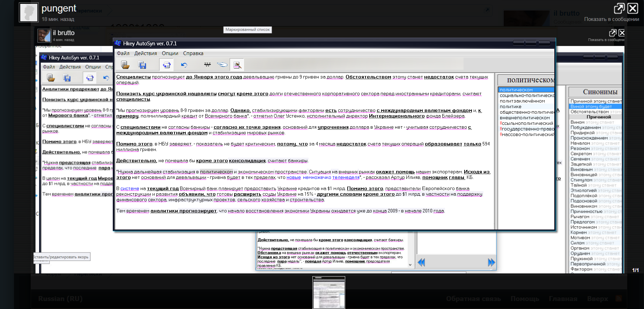This screenshot has height=309, width=644.
Task: Close the pungent image viewer
Action: point(632,8)
